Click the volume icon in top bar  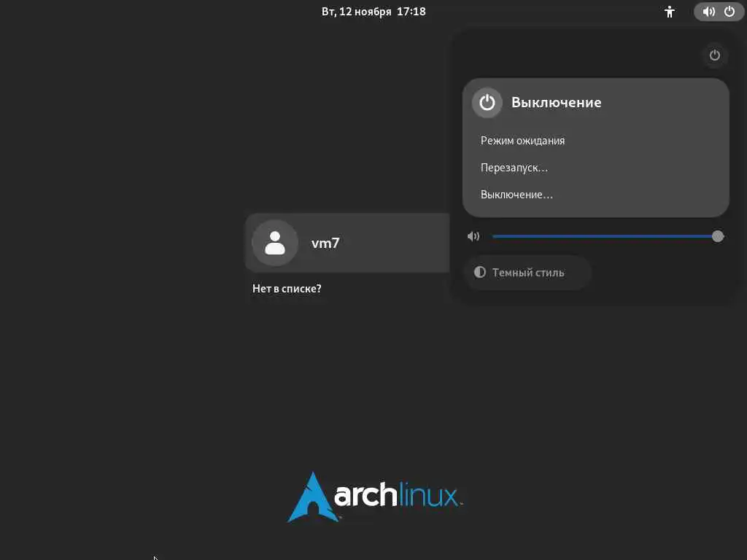[x=708, y=12]
